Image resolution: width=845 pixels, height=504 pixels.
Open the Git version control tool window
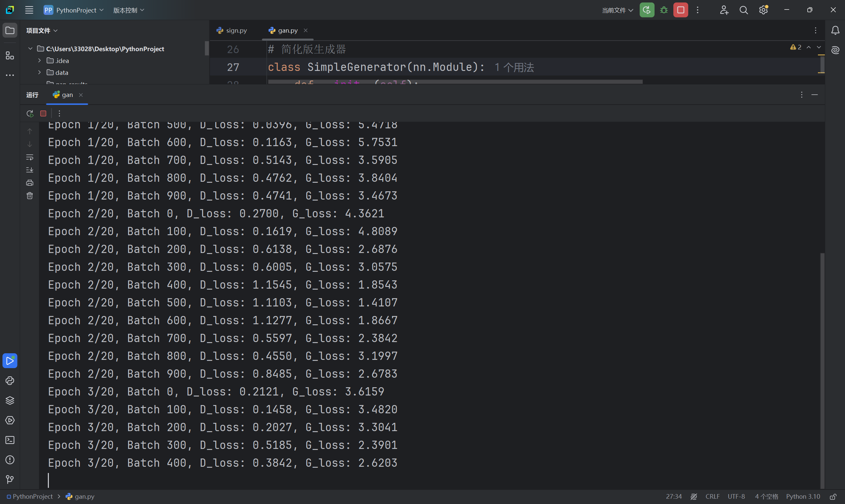pyautogui.click(x=10, y=480)
